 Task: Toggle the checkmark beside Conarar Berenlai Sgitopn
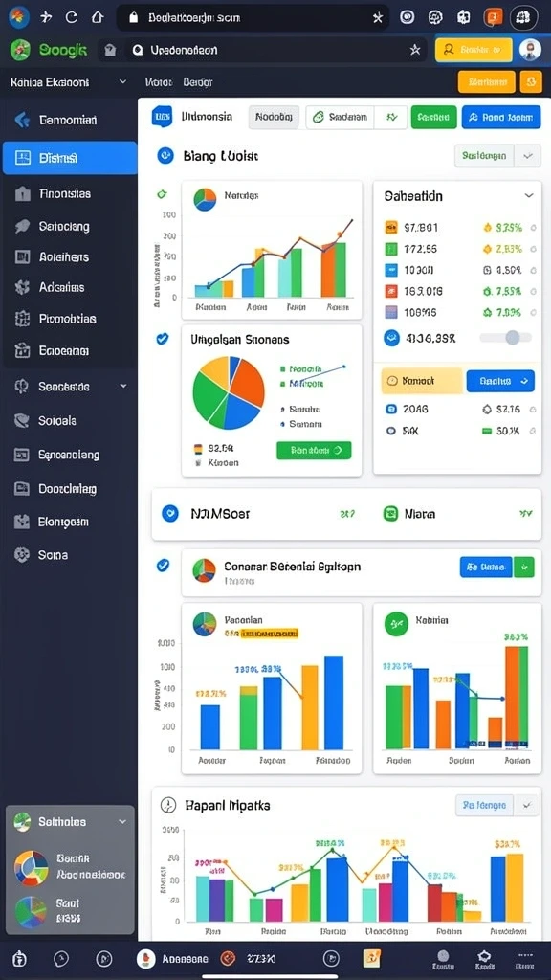[163, 566]
